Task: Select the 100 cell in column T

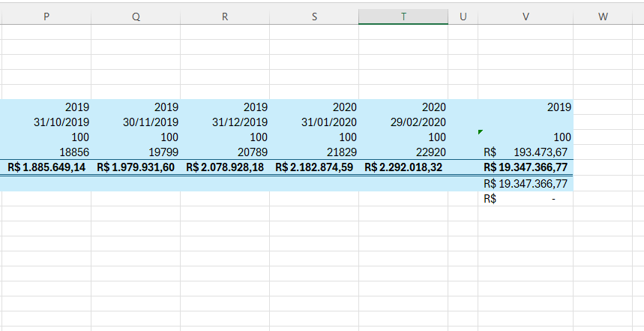Action: point(403,137)
